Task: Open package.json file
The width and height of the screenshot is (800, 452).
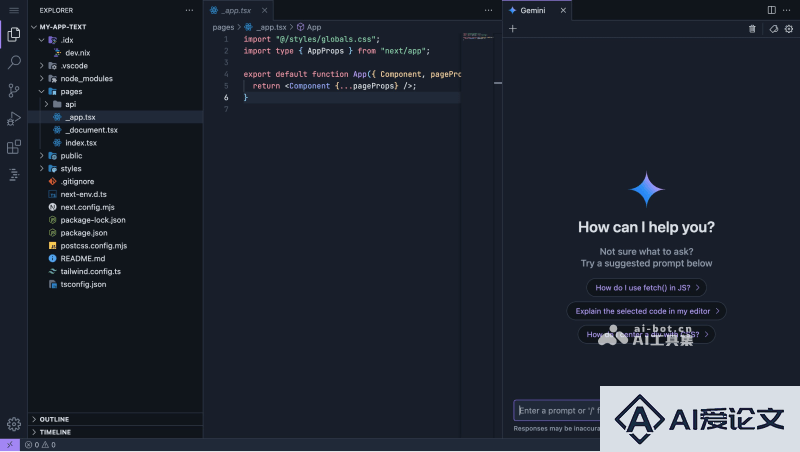Action: (84, 233)
